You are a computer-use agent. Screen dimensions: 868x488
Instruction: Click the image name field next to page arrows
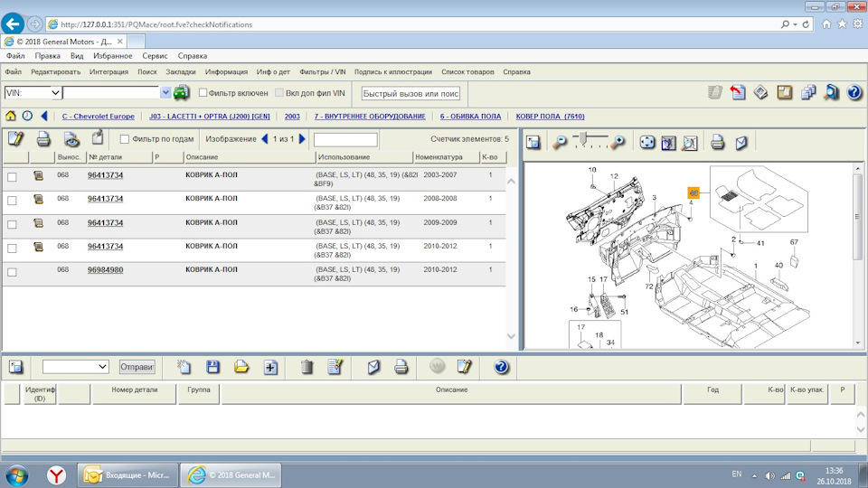tap(345, 139)
